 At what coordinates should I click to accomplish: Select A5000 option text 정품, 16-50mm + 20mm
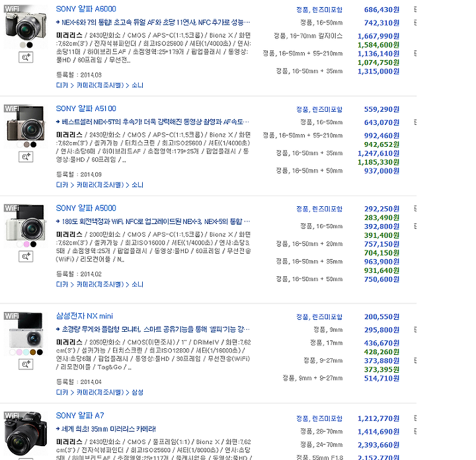click(x=309, y=244)
